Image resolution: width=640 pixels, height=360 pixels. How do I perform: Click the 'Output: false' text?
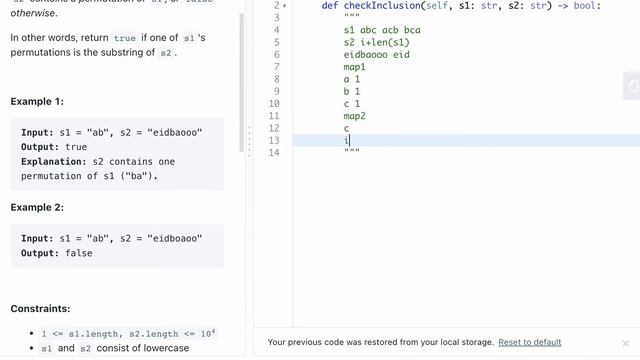coord(57,253)
